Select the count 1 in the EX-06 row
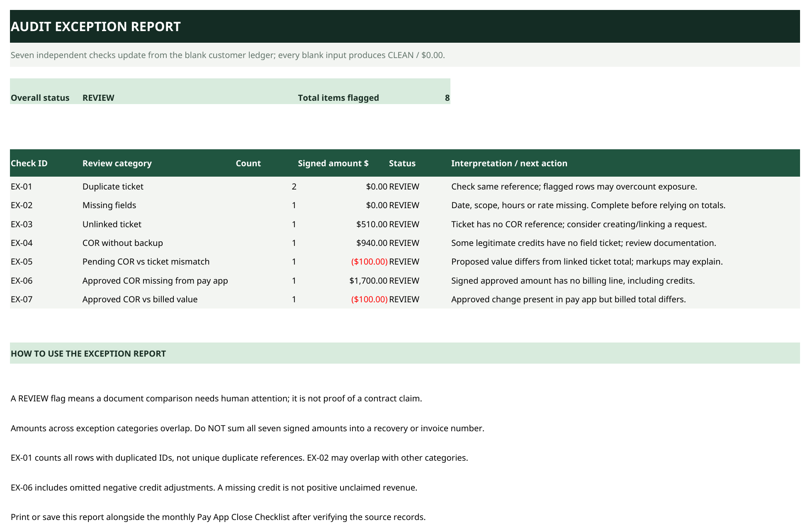This screenshot has height=532, width=810. (294, 281)
